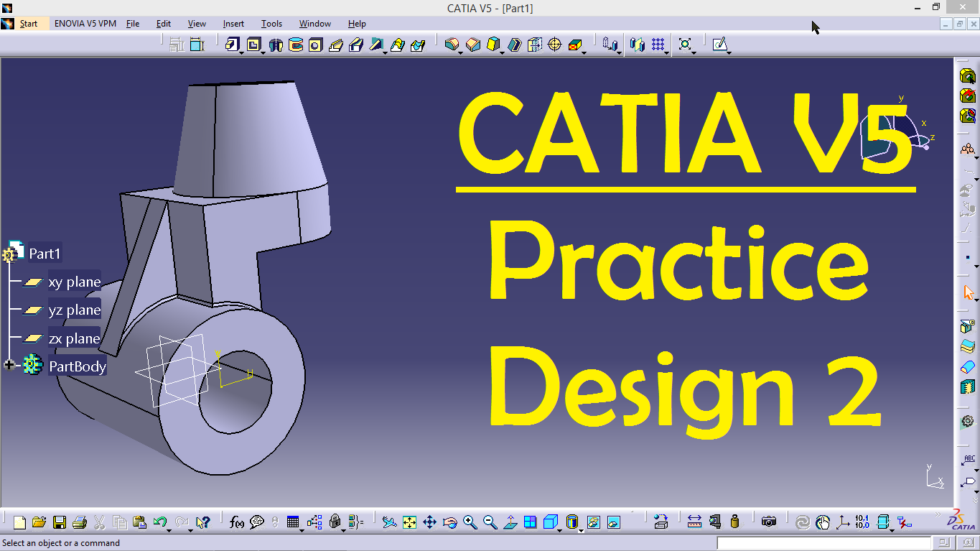Activate the Edge Fillet tool
This screenshot has height=551, width=980.
point(452,45)
